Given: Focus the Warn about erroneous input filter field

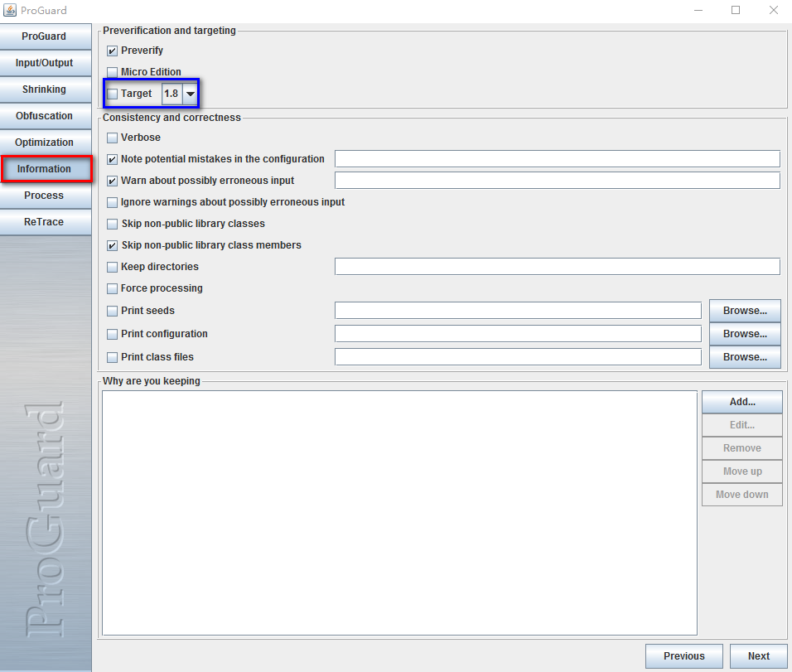Looking at the screenshot, I should click(x=557, y=181).
